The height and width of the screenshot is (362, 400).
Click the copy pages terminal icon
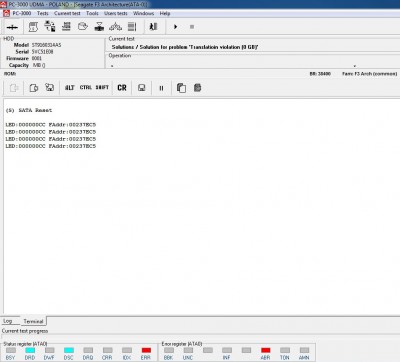pos(181,88)
